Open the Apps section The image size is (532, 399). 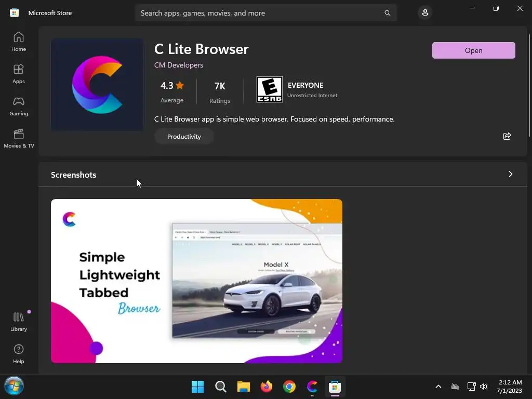(19, 74)
